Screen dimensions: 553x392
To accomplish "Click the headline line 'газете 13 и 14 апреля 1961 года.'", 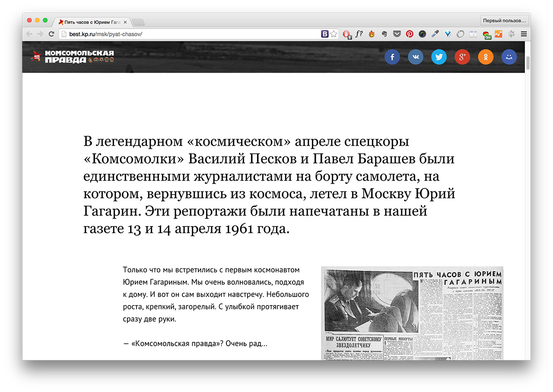I will click(186, 229).
